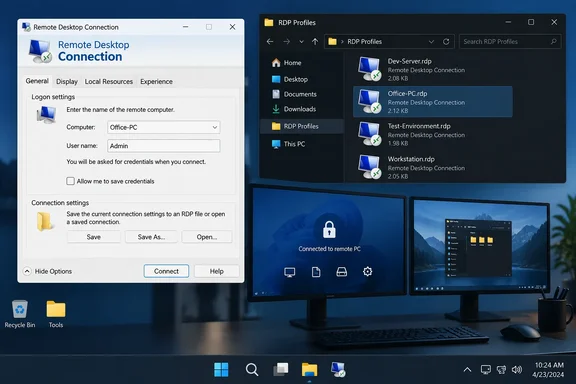The width and height of the screenshot is (576, 384).
Task: Click the Save As... button
Action: (151, 237)
